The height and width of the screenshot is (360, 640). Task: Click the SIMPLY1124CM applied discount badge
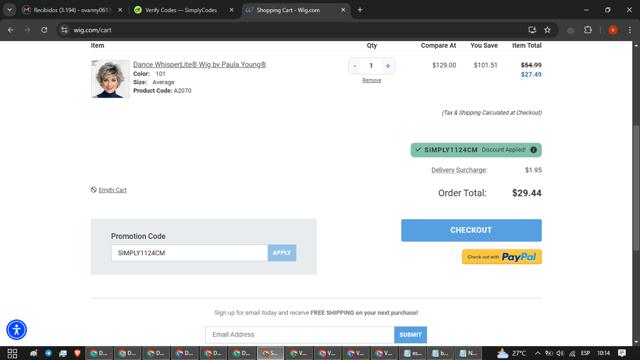tap(476, 150)
